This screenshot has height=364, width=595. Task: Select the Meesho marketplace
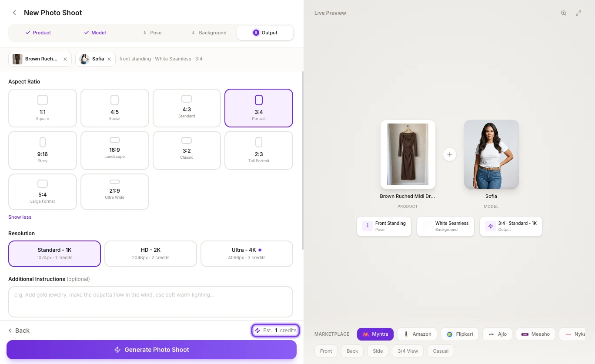pyautogui.click(x=536, y=334)
